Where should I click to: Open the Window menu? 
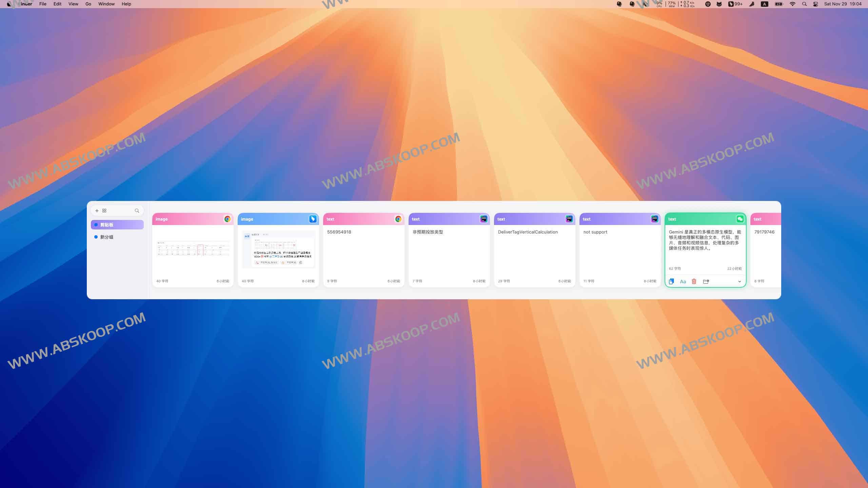coord(106,4)
